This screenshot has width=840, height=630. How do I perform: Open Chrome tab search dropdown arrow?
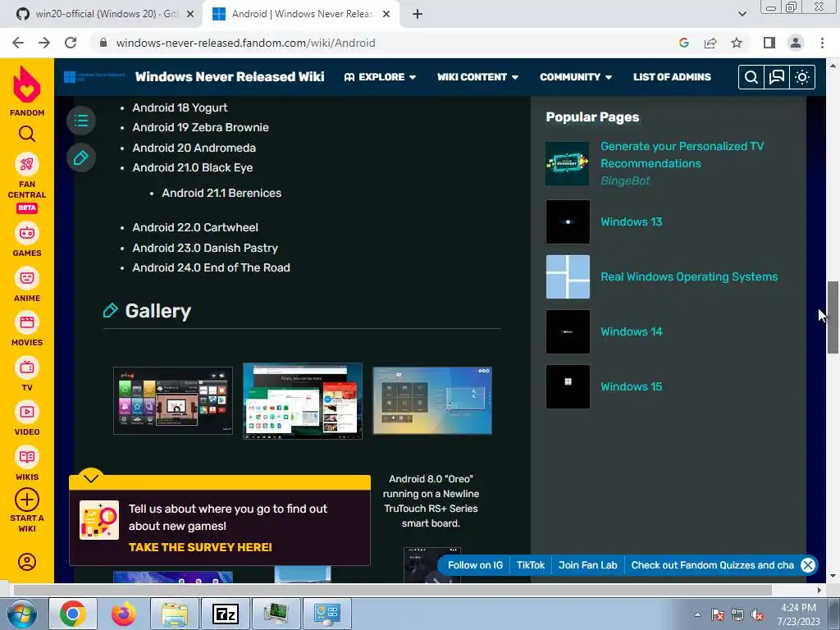[x=742, y=14]
